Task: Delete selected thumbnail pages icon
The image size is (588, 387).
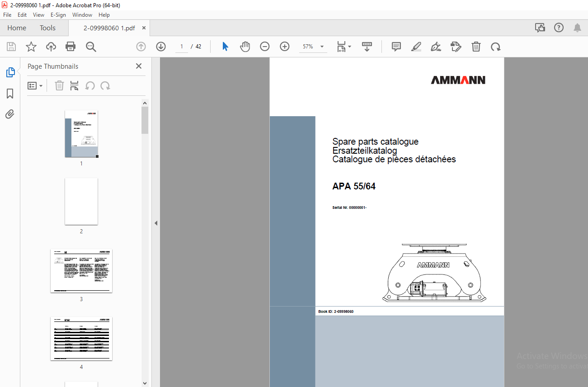Action: tap(59, 86)
